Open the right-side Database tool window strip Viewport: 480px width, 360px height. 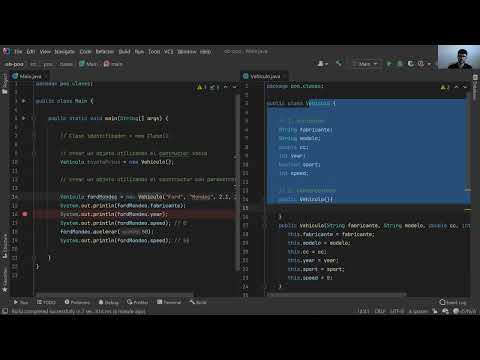(x=475, y=87)
